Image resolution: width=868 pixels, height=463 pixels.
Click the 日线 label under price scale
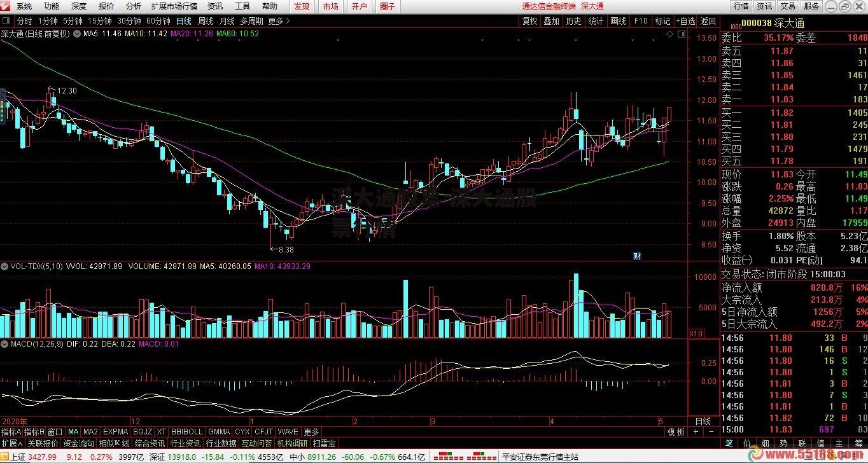703,421
